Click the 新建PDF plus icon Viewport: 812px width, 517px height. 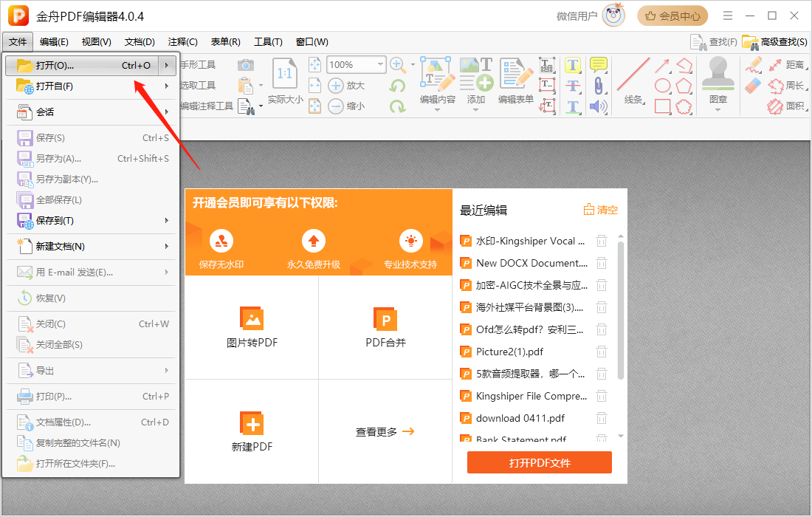[252, 423]
